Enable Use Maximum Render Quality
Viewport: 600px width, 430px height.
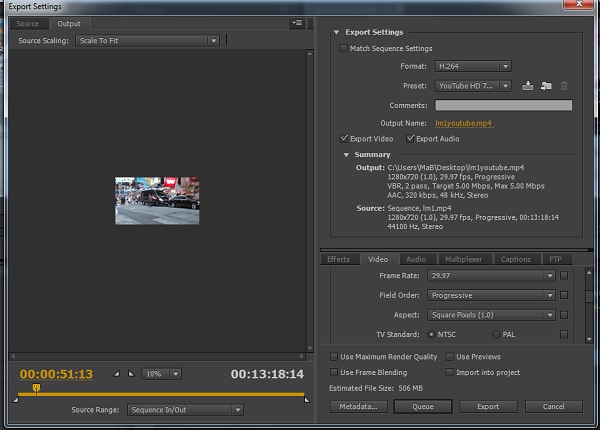point(334,357)
